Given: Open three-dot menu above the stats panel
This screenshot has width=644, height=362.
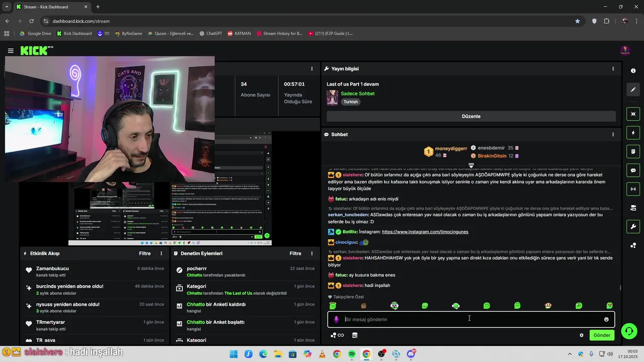Looking at the screenshot, I should pos(312,69).
